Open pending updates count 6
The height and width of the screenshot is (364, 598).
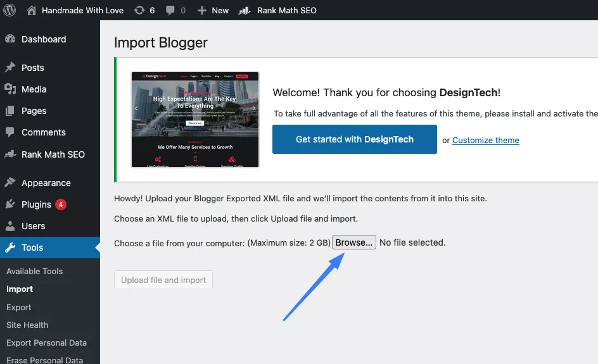pos(152,10)
